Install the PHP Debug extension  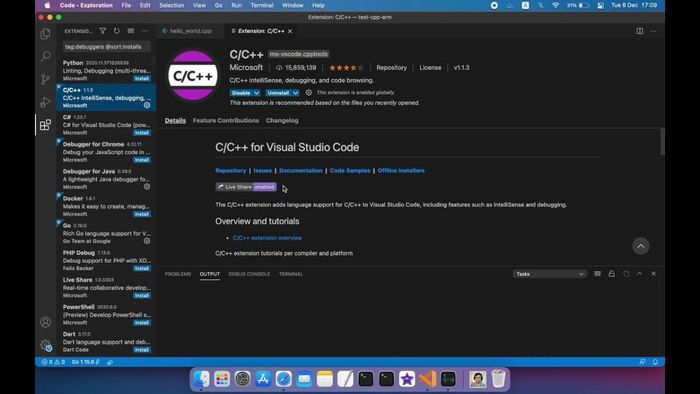(x=142, y=268)
